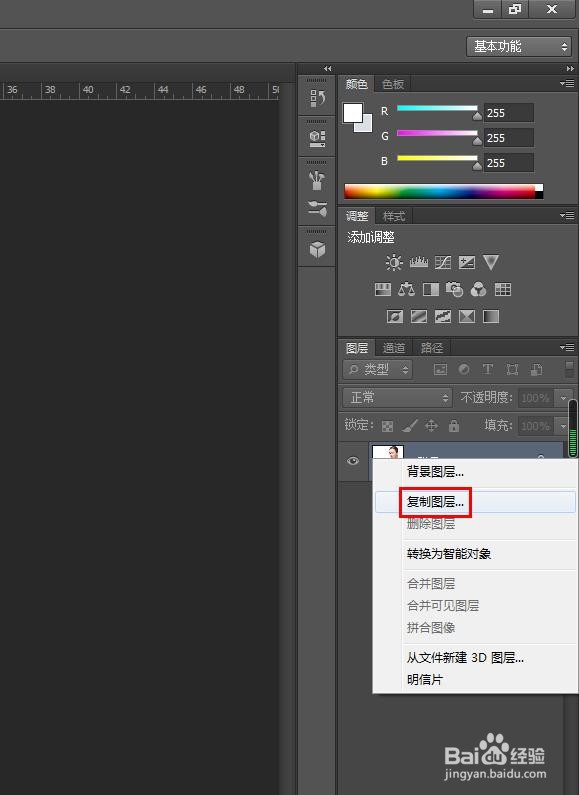Add a Threshold adjustment layer
This screenshot has width=579, height=795.
[443, 317]
